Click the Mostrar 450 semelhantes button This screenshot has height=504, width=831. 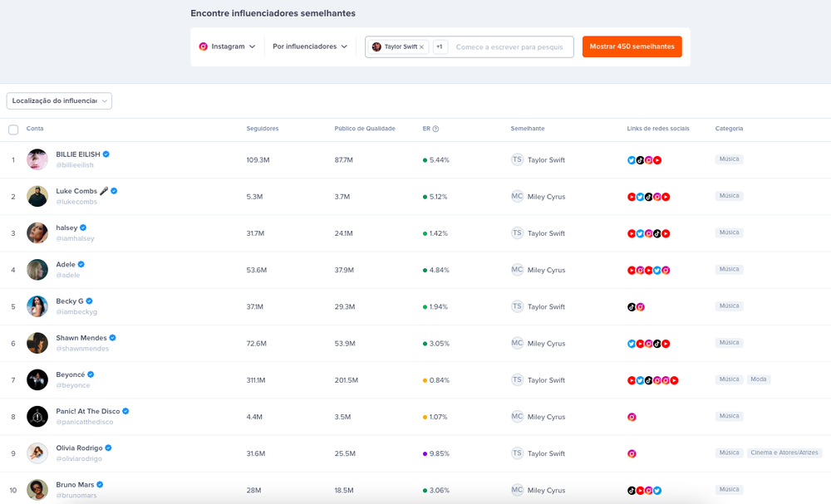pyautogui.click(x=632, y=46)
